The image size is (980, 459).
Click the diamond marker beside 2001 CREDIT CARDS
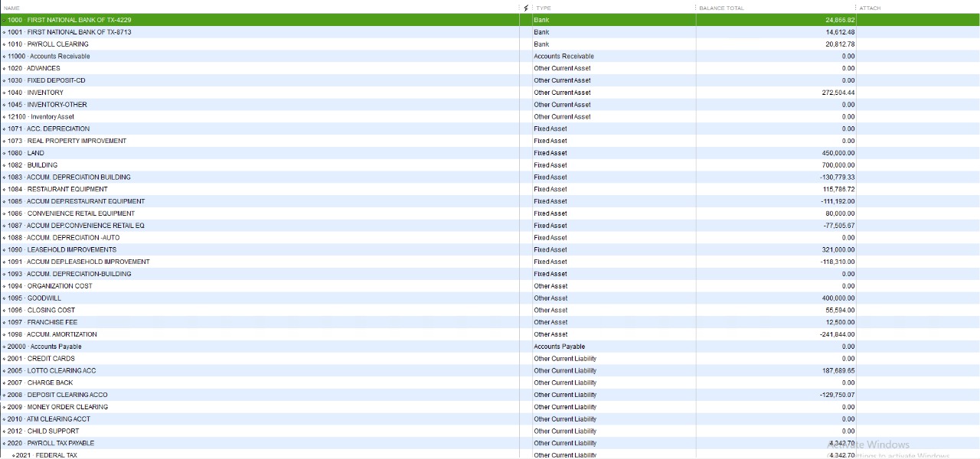click(4, 359)
